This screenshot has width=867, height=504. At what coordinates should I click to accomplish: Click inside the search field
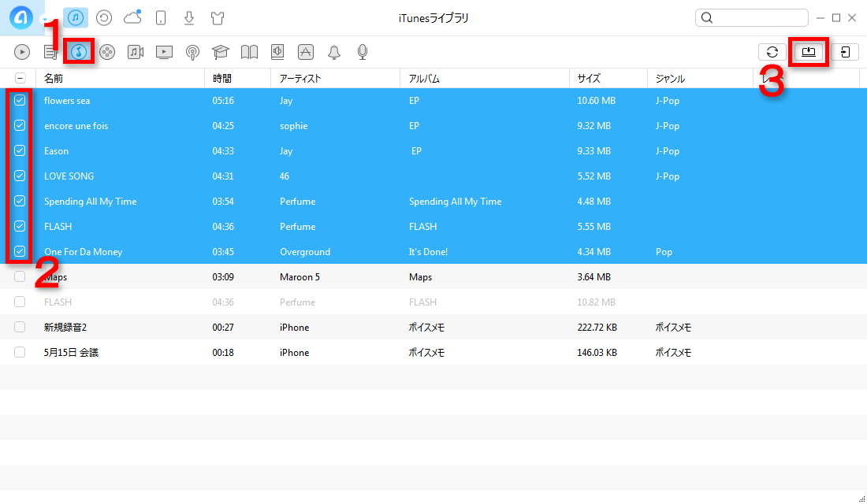click(x=751, y=17)
